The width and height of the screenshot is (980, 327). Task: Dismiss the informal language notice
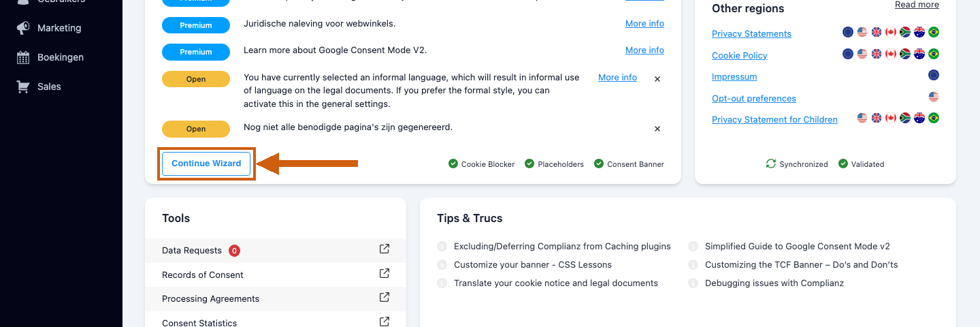tap(657, 79)
